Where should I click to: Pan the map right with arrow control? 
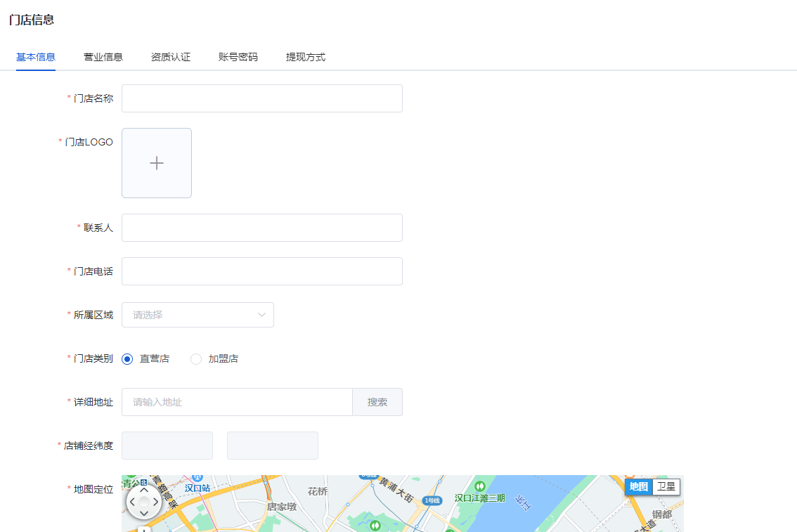[155, 502]
